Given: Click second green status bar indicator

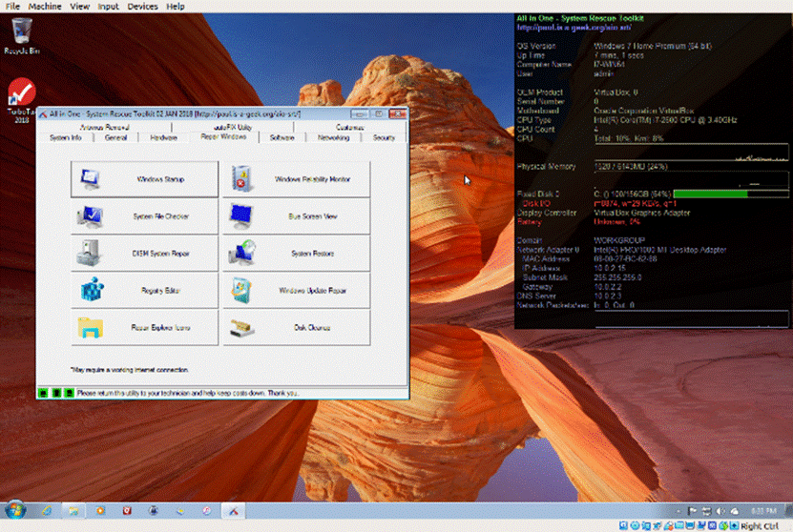Looking at the screenshot, I should tap(56, 393).
